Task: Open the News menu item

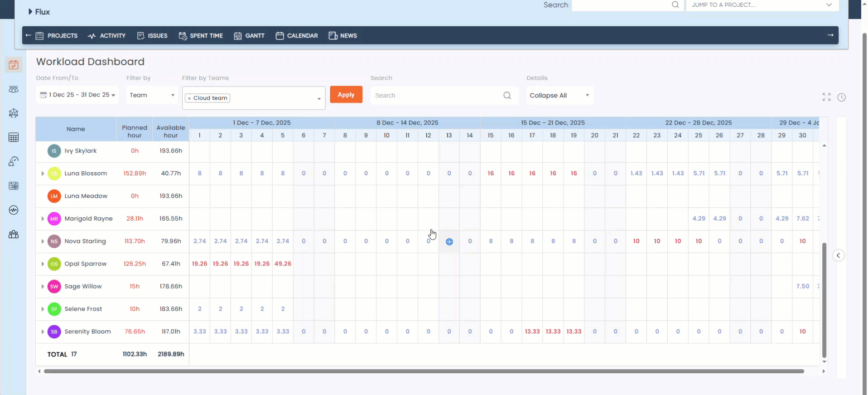Action: pos(343,36)
